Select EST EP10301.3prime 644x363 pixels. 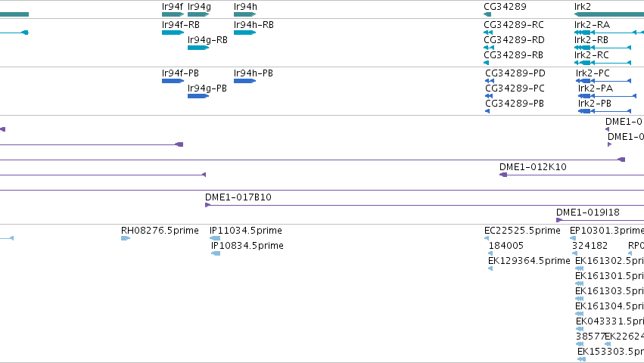point(573,238)
